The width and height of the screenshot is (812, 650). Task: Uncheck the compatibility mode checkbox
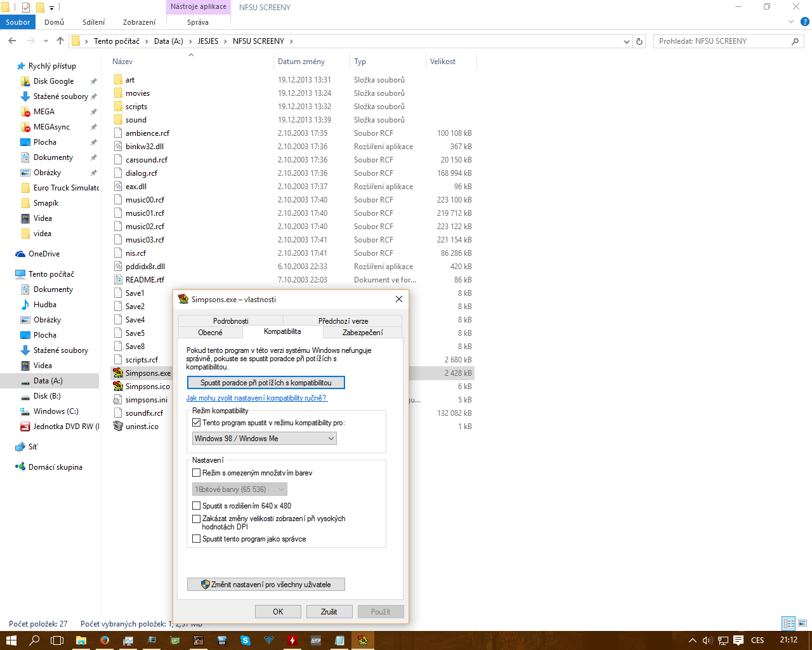pos(197,423)
